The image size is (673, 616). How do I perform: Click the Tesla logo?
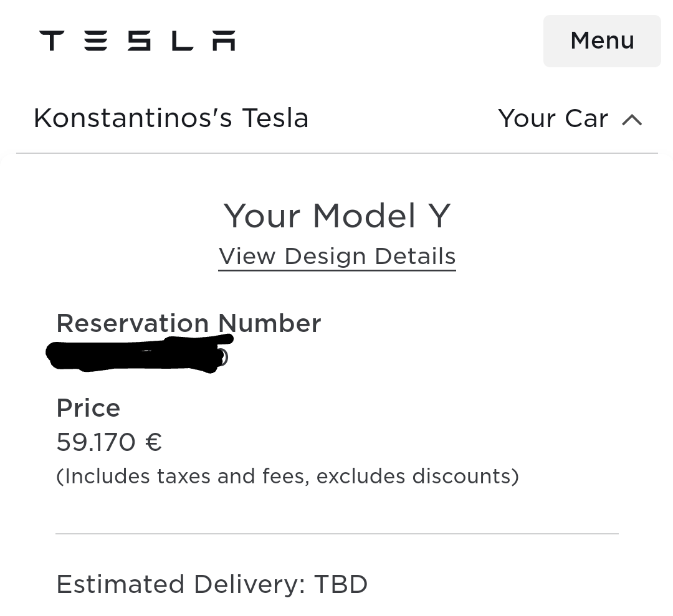pos(137,41)
